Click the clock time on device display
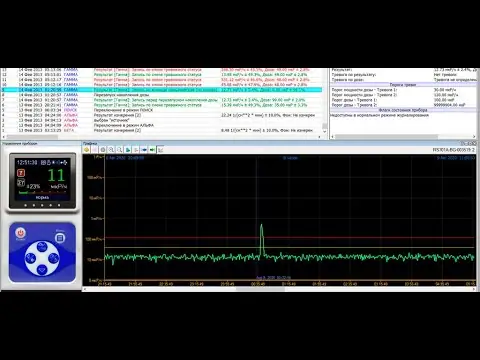Screen dimensions: 480x360 [27, 162]
